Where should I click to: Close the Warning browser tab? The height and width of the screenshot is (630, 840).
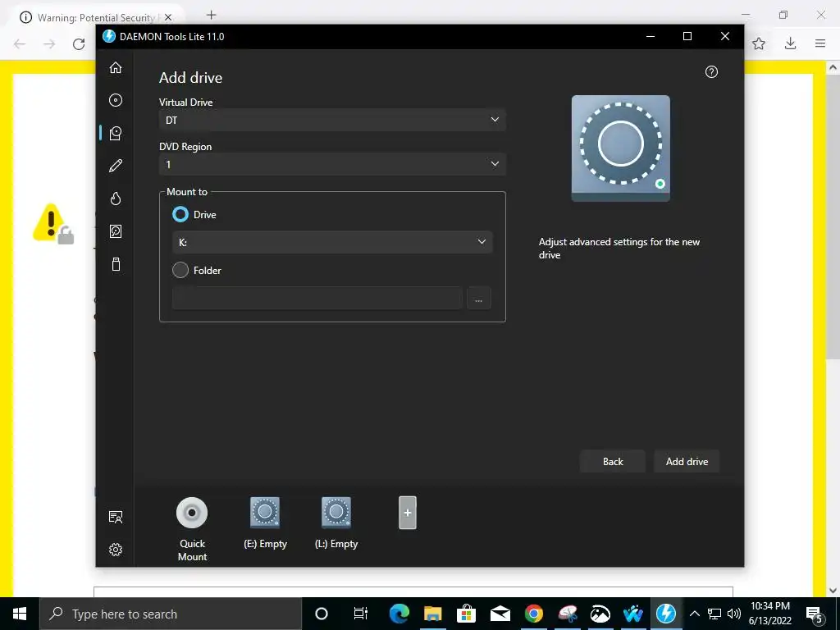click(168, 17)
